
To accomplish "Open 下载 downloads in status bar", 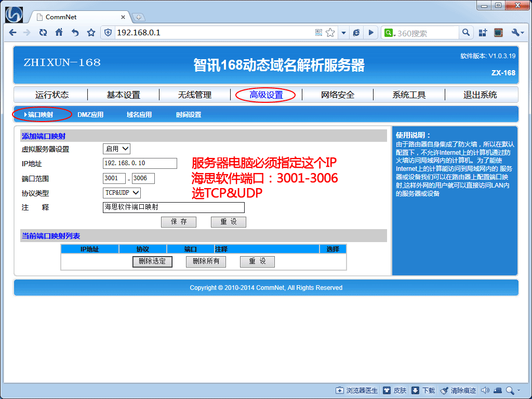I will (x=423, y=391).
